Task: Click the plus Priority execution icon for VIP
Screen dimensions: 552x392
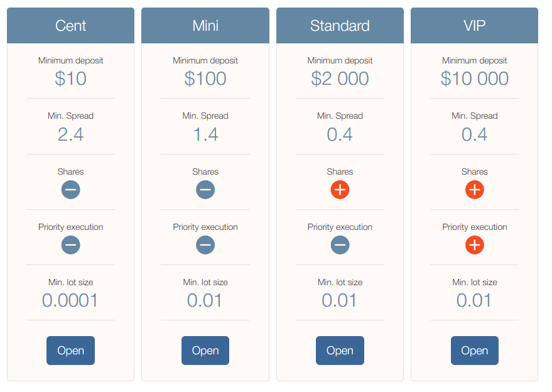Action: pyautogui.click(x=474, y=245)
